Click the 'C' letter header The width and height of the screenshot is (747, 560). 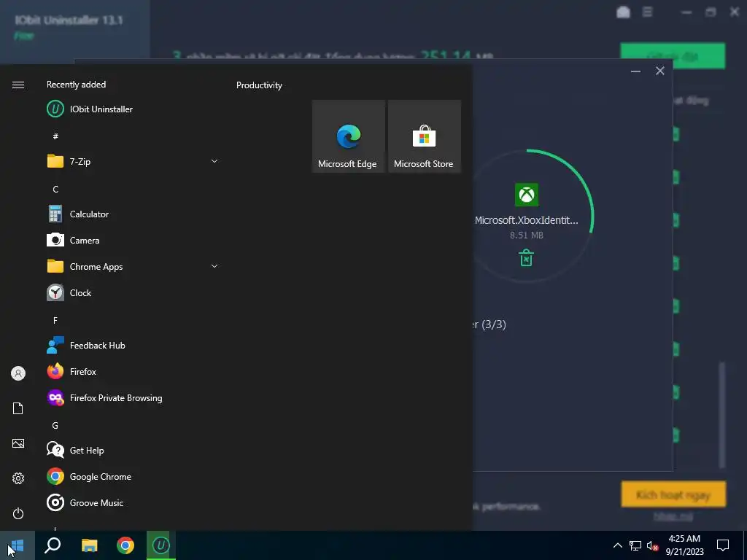pos(55,189)
